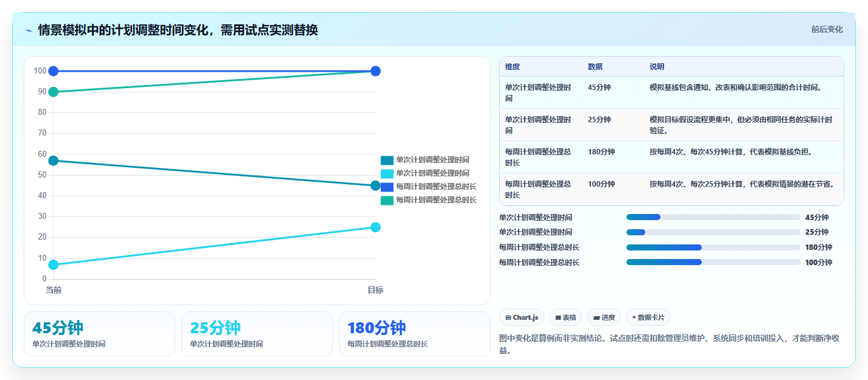Click the 45分钟 cell in the table
This screenshot has width=868, height=380.
pyautogui.click(x=600, y=87)
